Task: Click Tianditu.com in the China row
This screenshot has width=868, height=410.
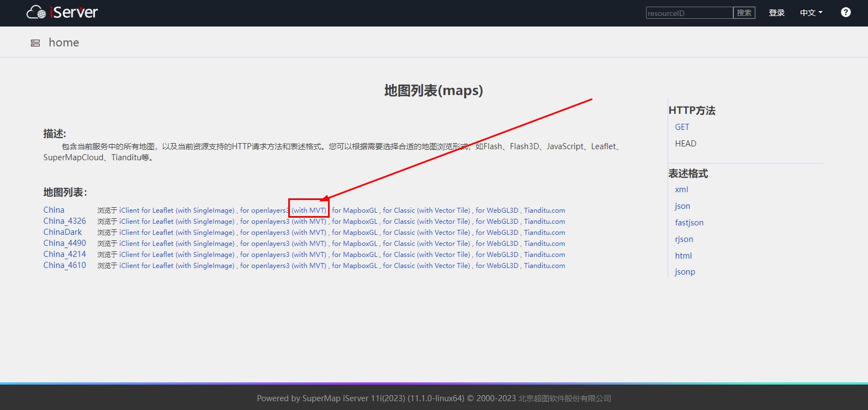Action: 544,211
